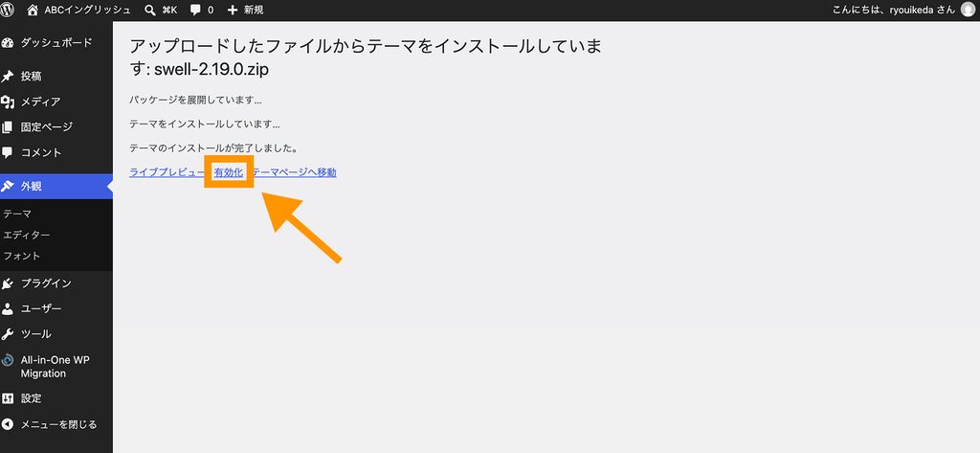This screenshot has width=980, height=453.
Task: Open All-in-One WP Migration menu label
Action: click(55, 367)
